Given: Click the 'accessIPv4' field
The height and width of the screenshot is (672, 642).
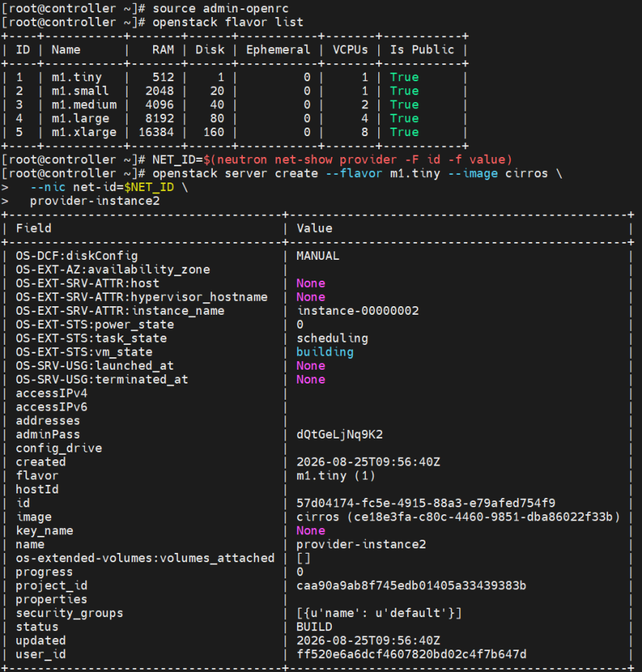Looking at the screenshot, I should [x=51, y=393].
